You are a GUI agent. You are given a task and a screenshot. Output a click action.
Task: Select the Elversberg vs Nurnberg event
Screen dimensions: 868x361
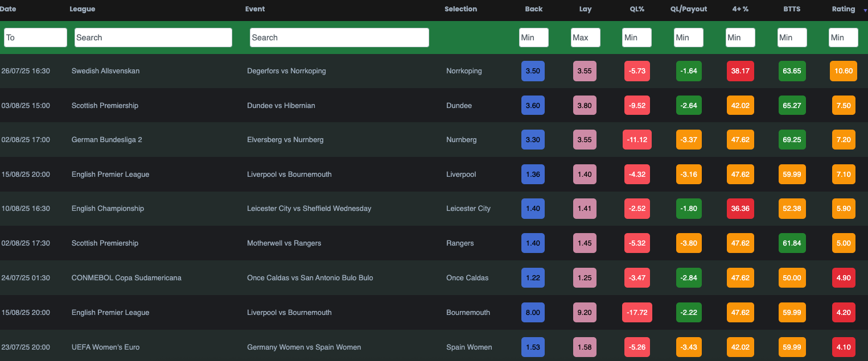point(285,140)
